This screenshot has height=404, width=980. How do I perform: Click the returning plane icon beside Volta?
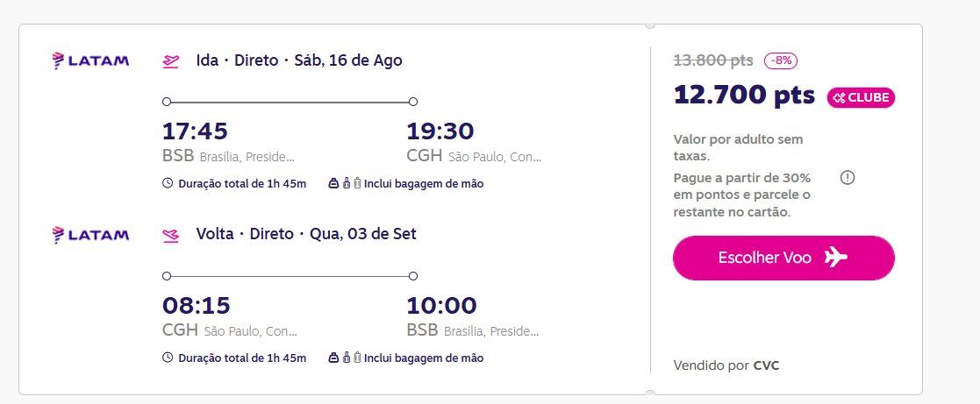pos(170,236)
